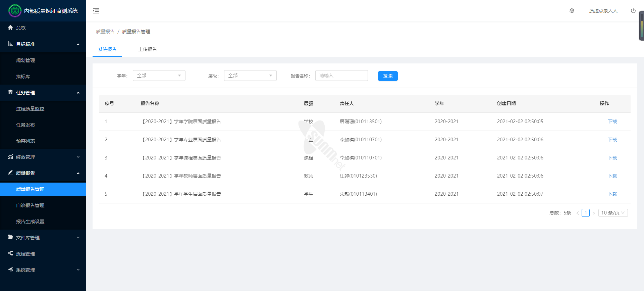This screenshot has height=291, width=644.
Task: Open the 10 条/页 page size selector
Action: (x=613, y=213)
